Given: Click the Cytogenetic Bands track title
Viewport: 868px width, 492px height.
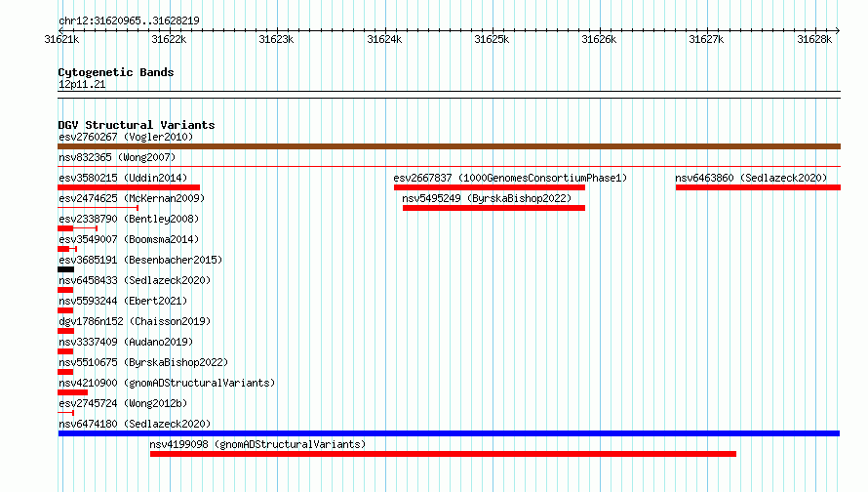Looking at the screenshot, I should click(116, 72).
